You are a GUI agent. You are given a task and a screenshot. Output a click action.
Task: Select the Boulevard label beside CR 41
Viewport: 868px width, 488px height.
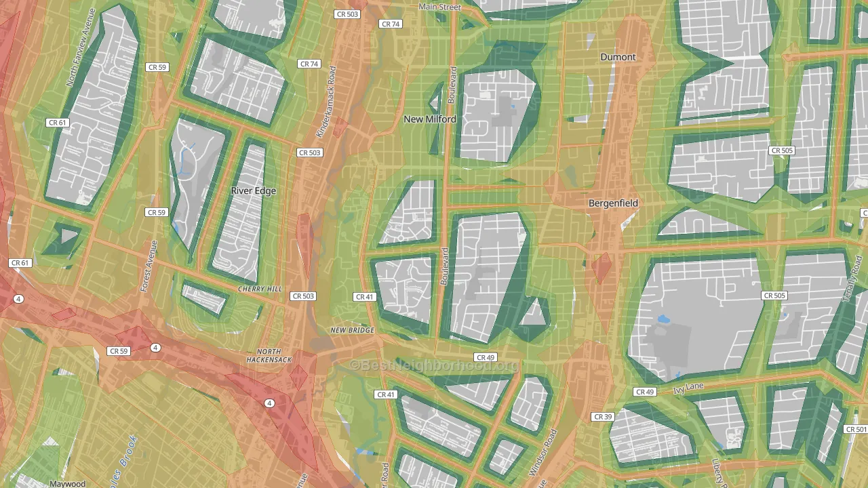pos(446,266)
